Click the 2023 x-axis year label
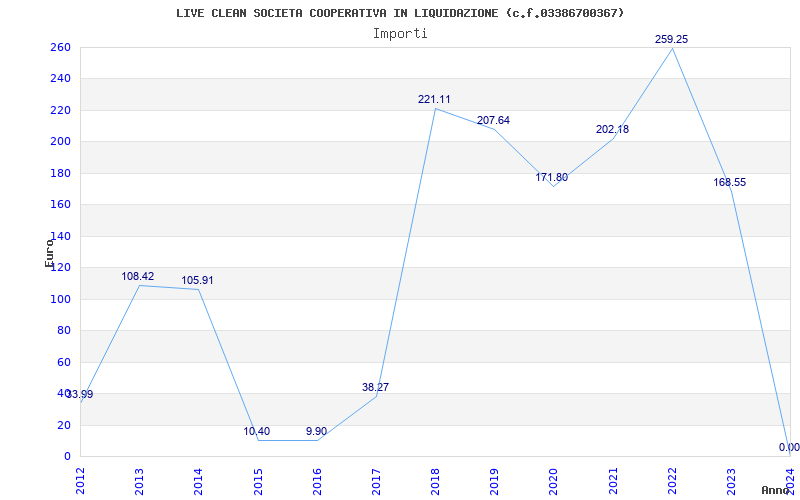Screen dimensions: 800x500 (x=732, y=481)
